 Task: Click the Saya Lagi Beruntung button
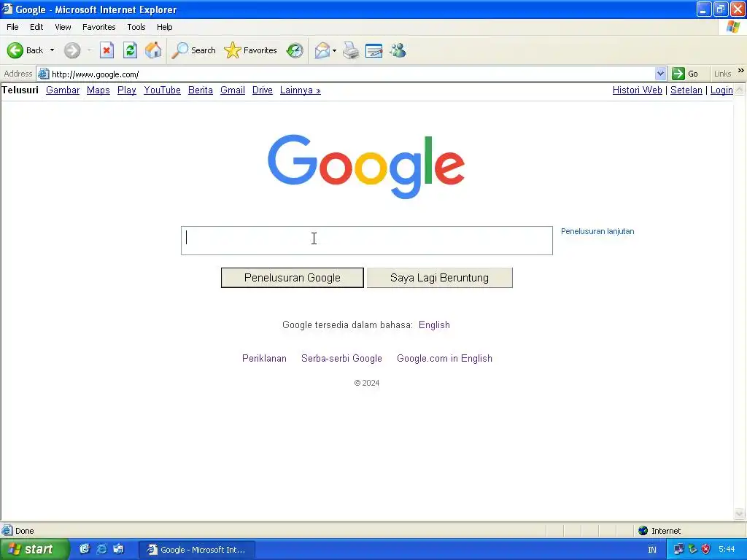point(439,278)
